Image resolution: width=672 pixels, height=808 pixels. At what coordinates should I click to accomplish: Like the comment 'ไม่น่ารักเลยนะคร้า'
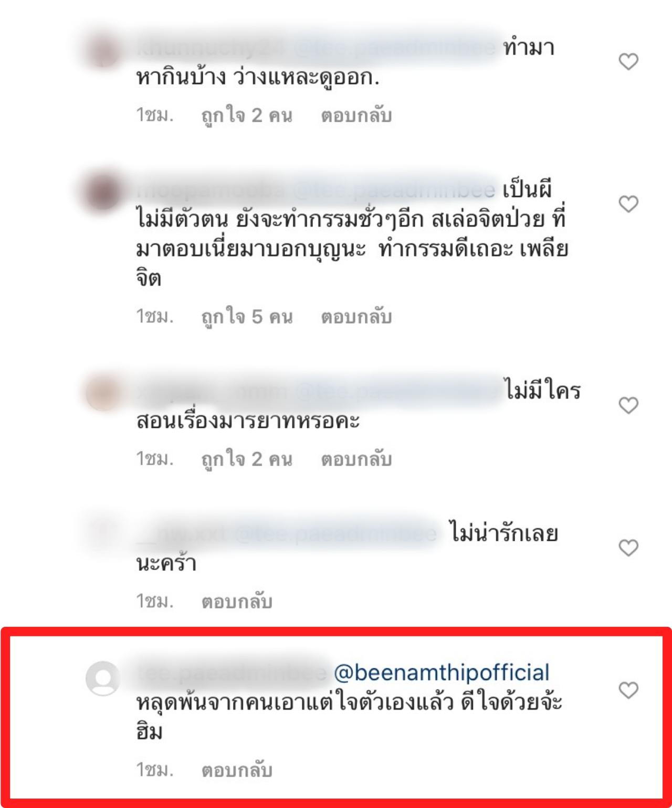[x=628, y=548]
